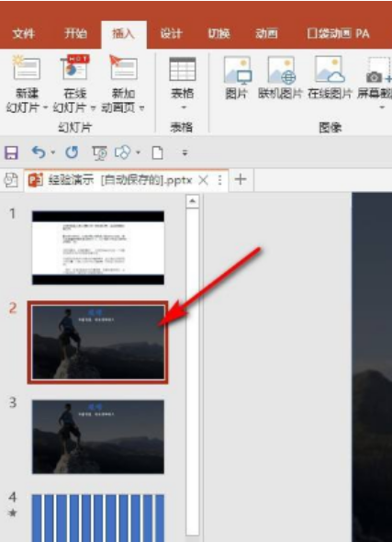Expand the New Slide (新建幻灯片) dropdown arrow

(x=45, y=107)
